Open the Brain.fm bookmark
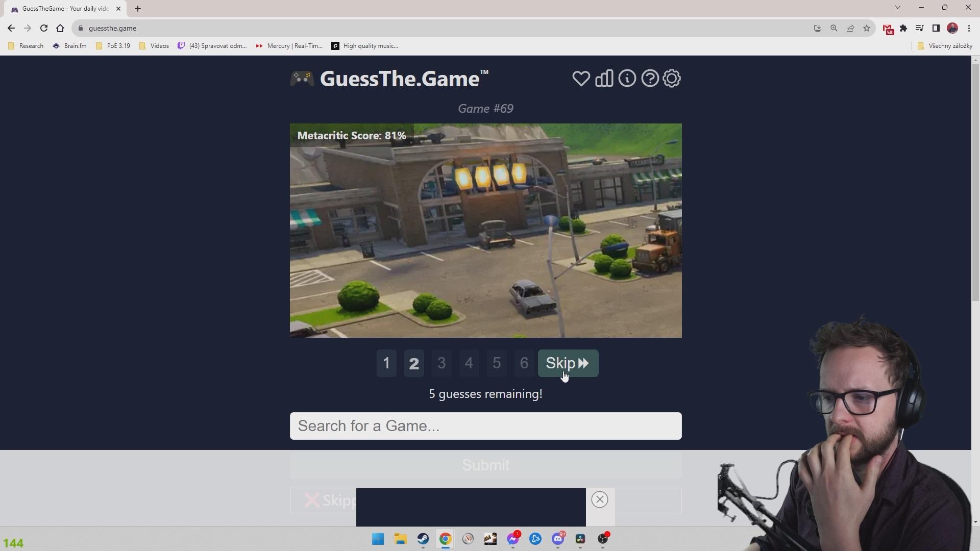 70,46
